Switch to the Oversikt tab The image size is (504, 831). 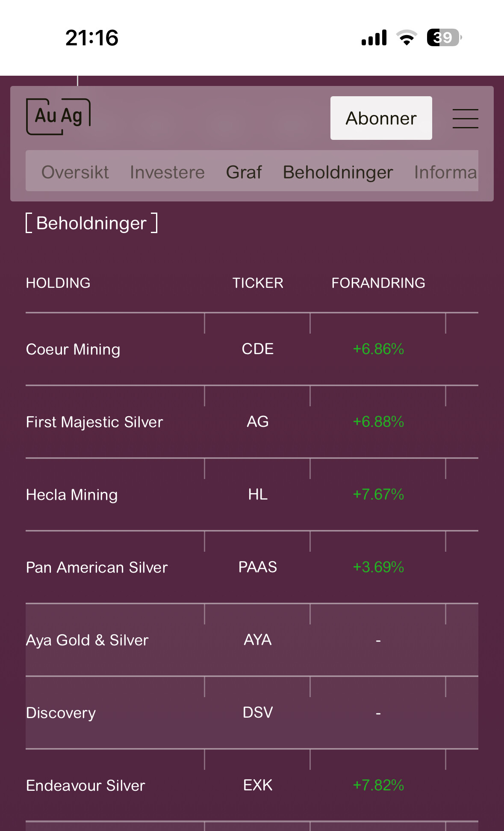75,172
